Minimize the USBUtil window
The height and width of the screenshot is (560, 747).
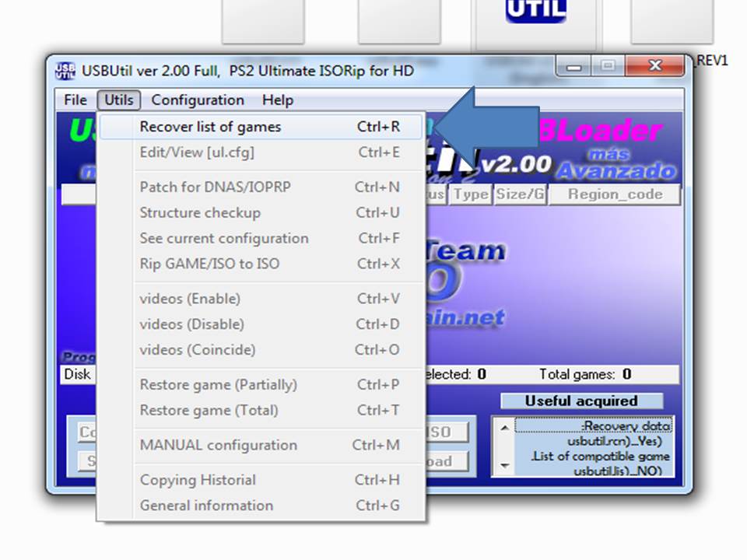click(x=573, y=65)
